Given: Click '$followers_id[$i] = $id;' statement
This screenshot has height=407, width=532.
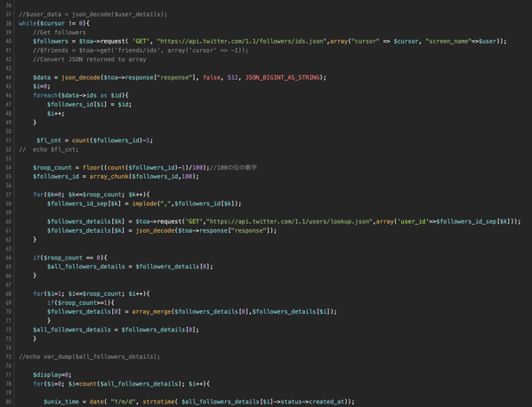Looking at the screenshot, I should (x=89, y=104).
